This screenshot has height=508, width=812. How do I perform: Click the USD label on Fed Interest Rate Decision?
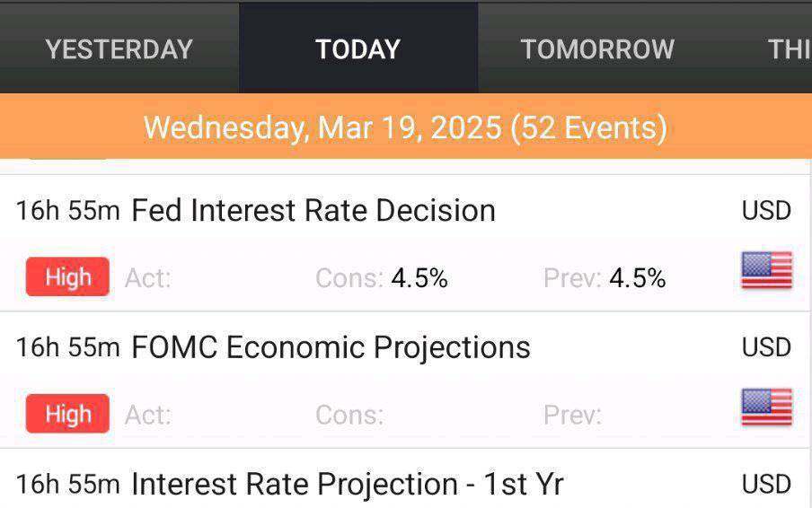766,211
